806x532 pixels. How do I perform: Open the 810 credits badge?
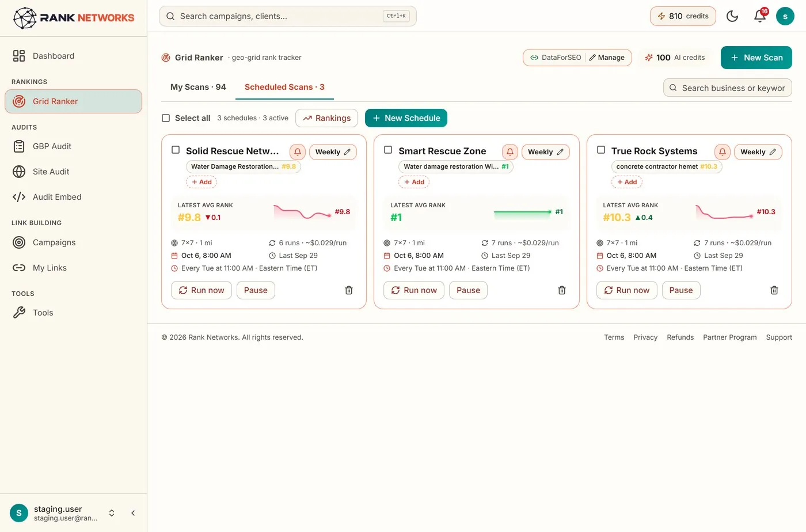(x=683, y=16)
